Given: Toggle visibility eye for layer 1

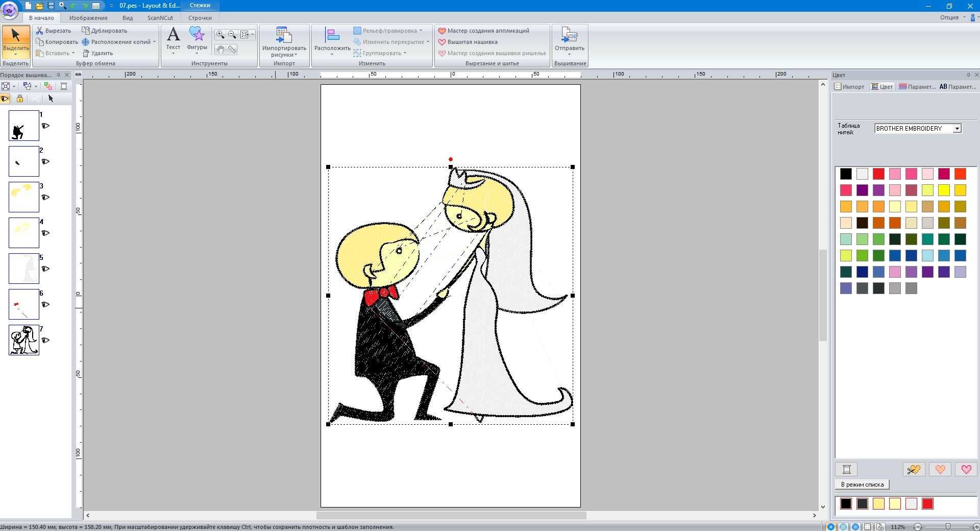Looking at the screenshot, I should (x=45, y=126).
